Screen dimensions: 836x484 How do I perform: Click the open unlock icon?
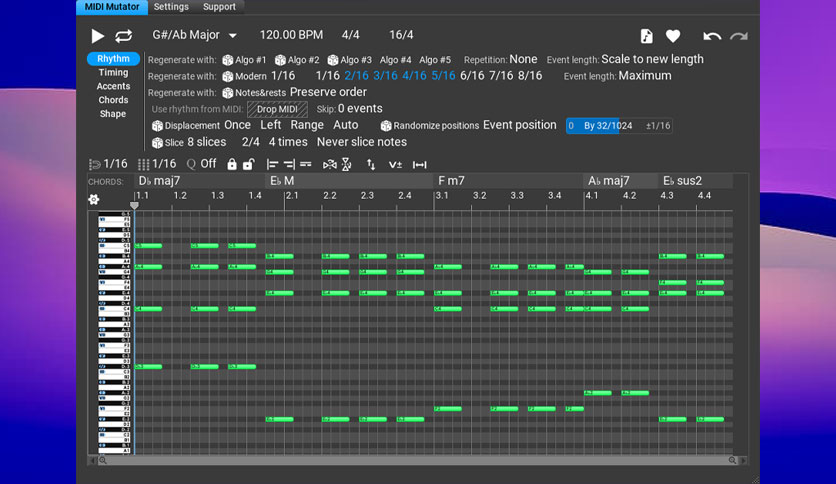(x=249, y=164)
